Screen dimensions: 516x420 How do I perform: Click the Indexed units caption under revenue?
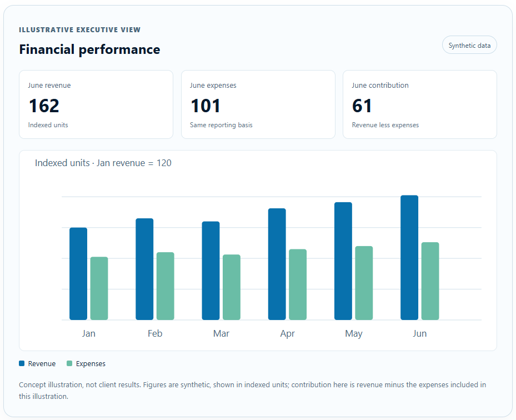click(x=48, y=125)
